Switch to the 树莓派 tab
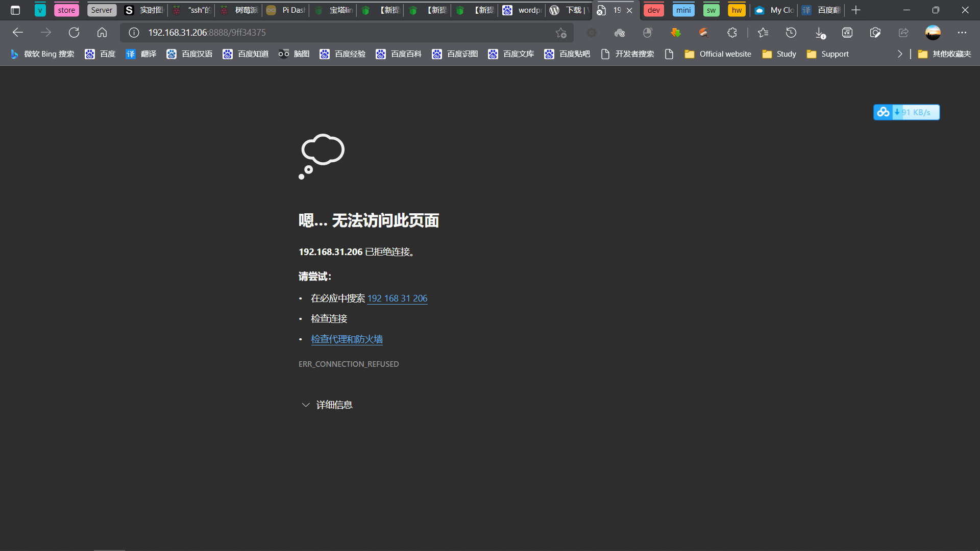This screenshot has width=980, height=551. pyautogui.click(x=239, y=10)
